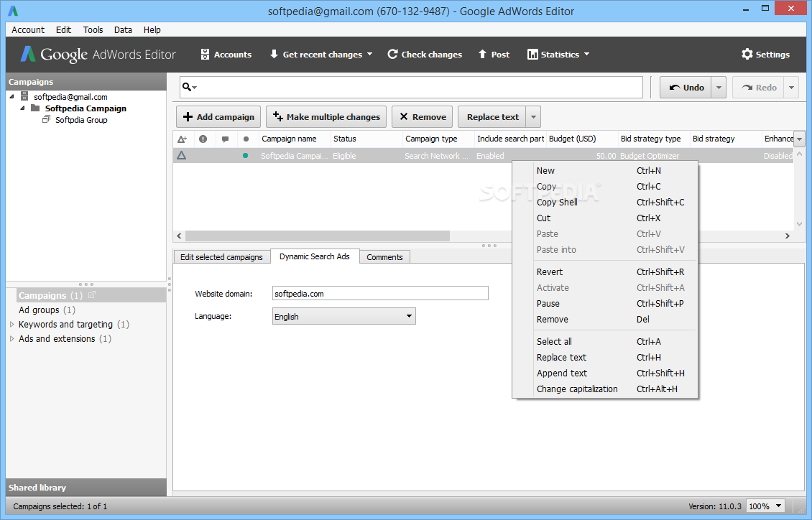The width and height of the screenshot is (812, 520).
Task: Select the Dynamic Search Ads tab
Action: [x=315, y=256]
